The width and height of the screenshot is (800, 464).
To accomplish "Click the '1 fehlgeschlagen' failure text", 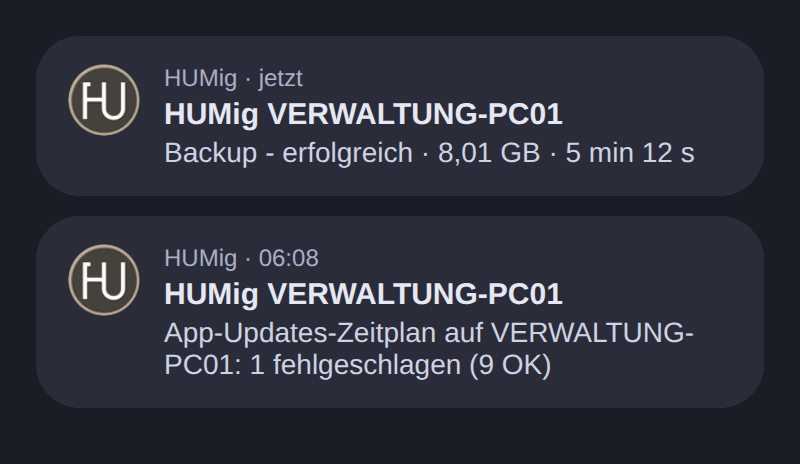I will point(355,365).
